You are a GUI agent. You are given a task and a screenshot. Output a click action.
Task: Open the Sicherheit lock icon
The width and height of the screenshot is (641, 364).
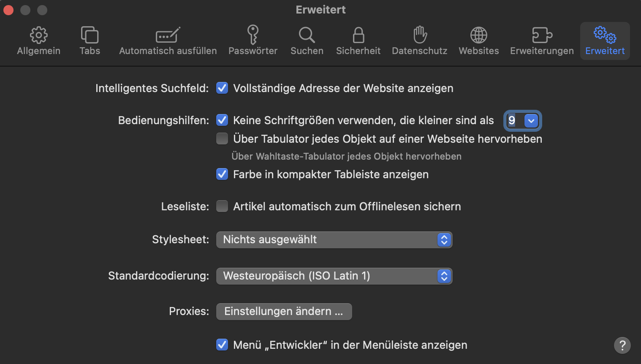358,35
